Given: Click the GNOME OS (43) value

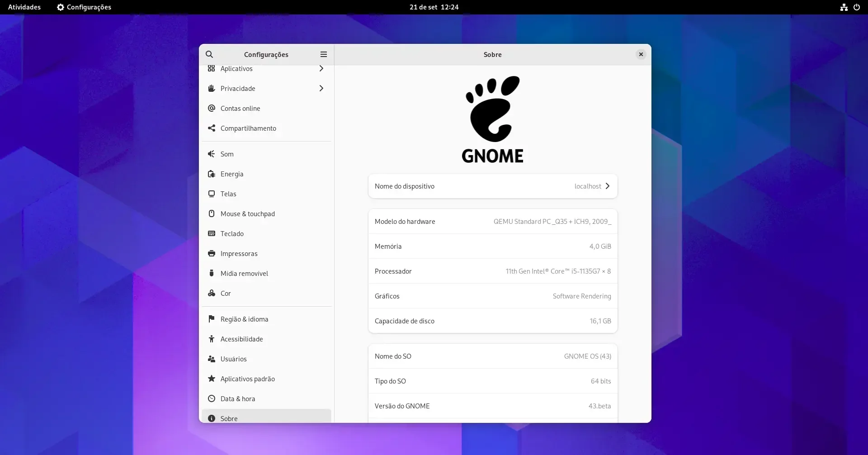Looking at the screenshot, I should (588, 356).
